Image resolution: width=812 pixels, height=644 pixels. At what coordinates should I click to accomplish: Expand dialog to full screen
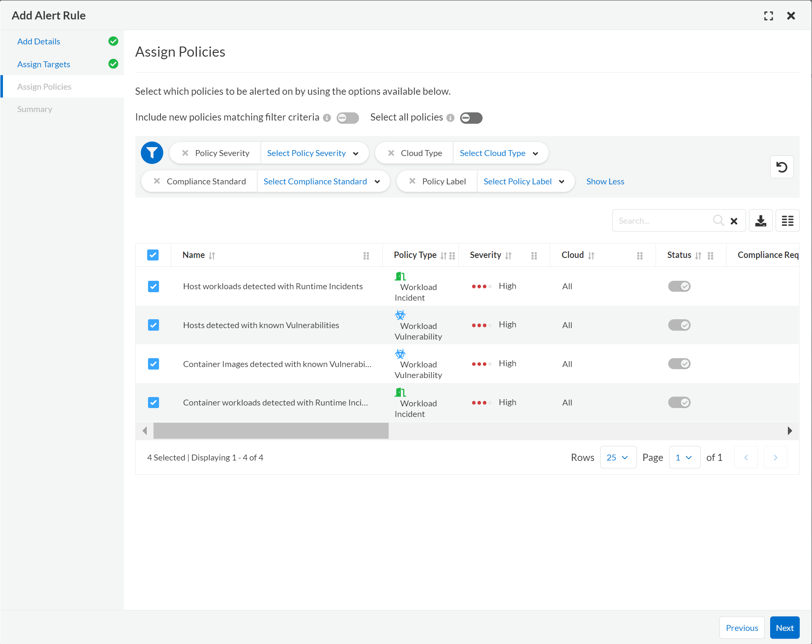coord(768,16)
